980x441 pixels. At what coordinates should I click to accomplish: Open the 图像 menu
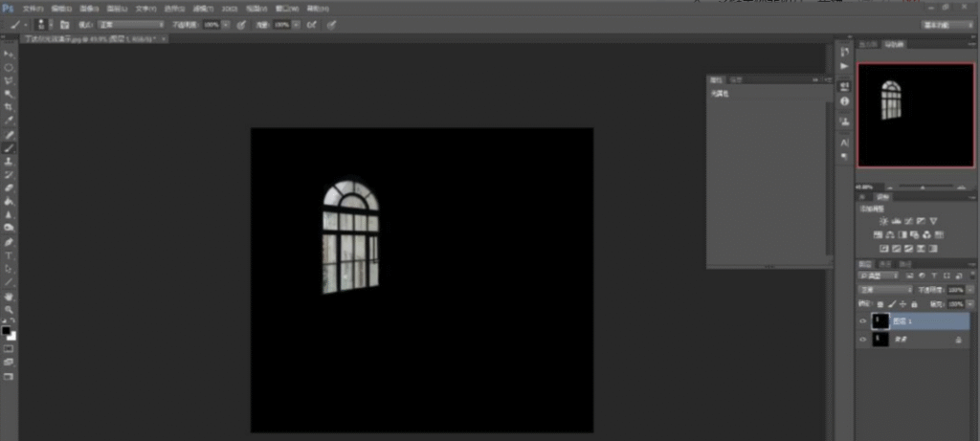(x=87, y=9)
